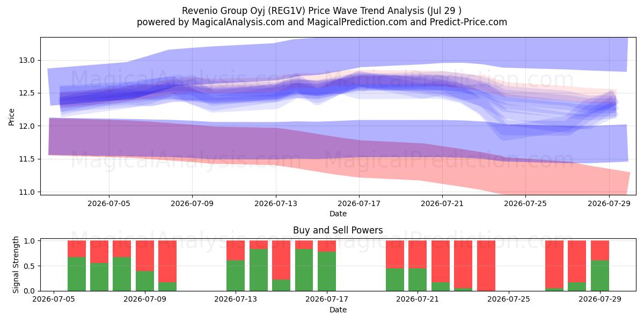Click the 2026-07-13 date tick on the price chart

point(276,203)
